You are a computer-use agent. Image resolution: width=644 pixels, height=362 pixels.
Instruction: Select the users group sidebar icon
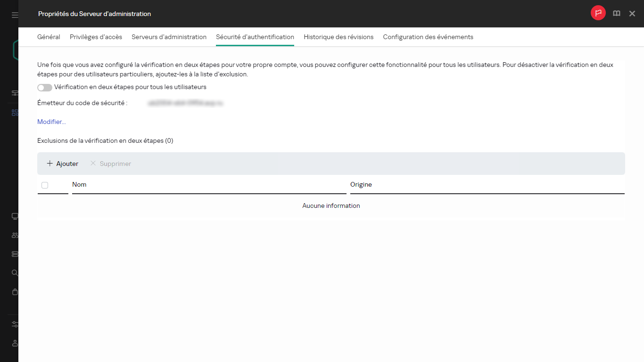click(x=14, y=235)
